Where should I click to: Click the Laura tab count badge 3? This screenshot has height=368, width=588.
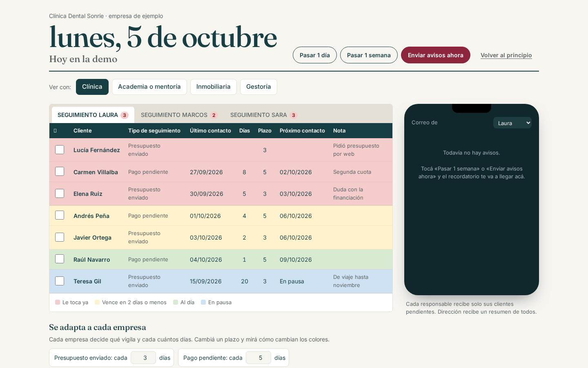coord(125,115)
